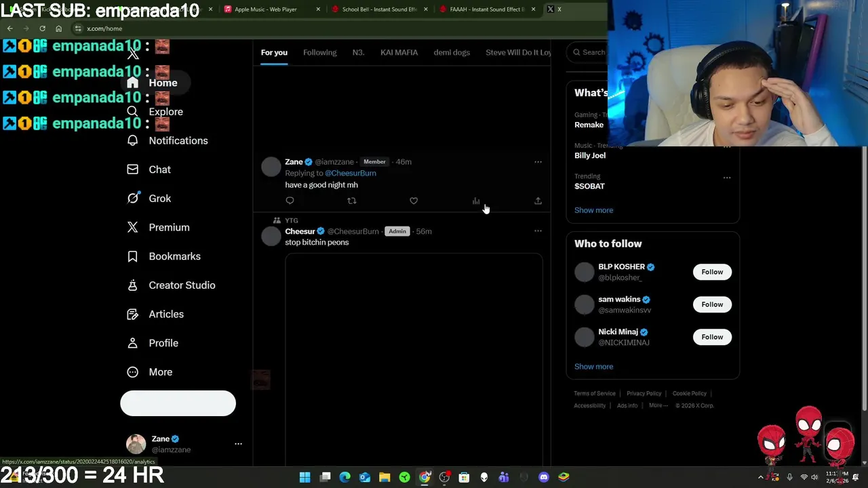Switch to the N3. timeline tab
The height and width of the screenshot is (488, 868).
click(358, 52)
